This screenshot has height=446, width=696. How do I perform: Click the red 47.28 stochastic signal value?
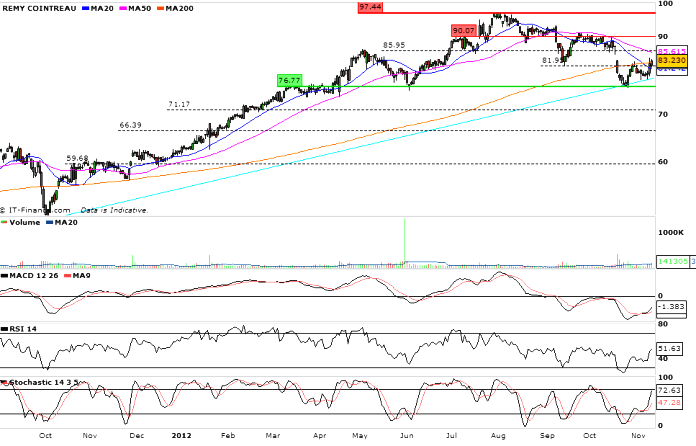point(669,403)
